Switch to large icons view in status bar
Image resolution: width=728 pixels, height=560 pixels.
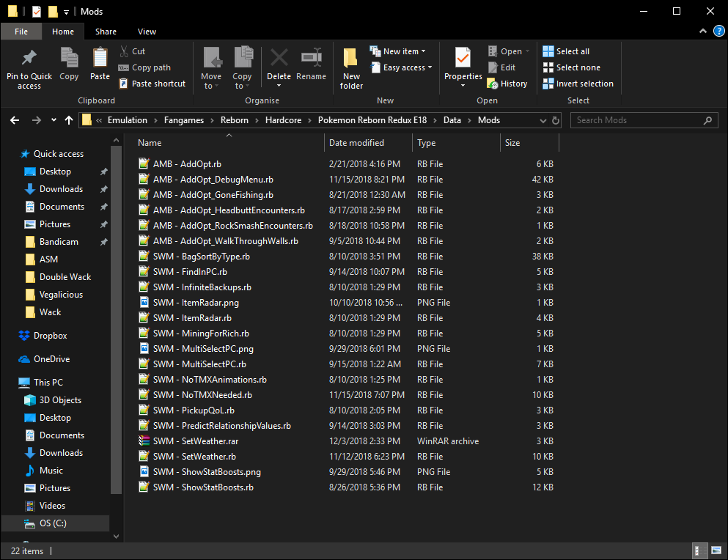pos(716,550)
